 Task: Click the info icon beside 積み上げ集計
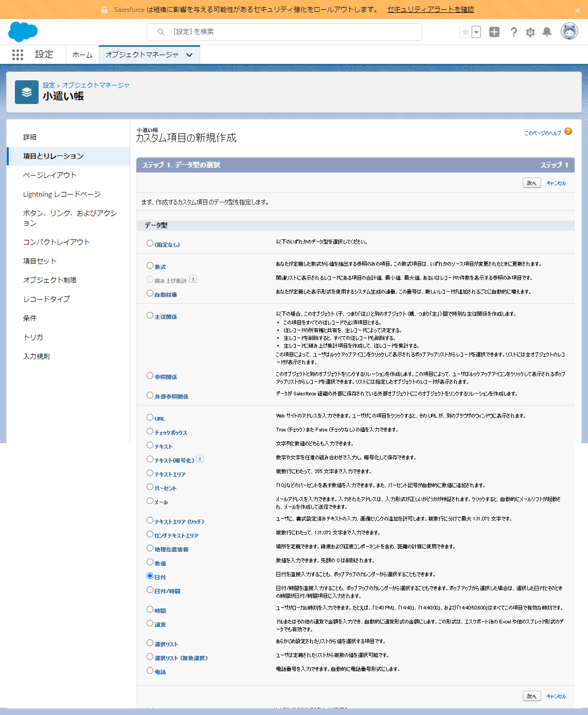coord(193,279)
